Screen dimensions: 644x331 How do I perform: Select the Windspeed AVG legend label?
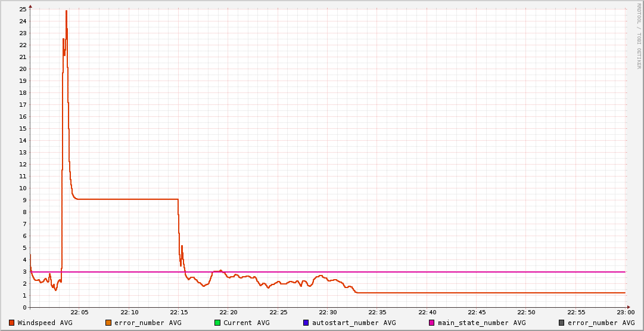45,323
